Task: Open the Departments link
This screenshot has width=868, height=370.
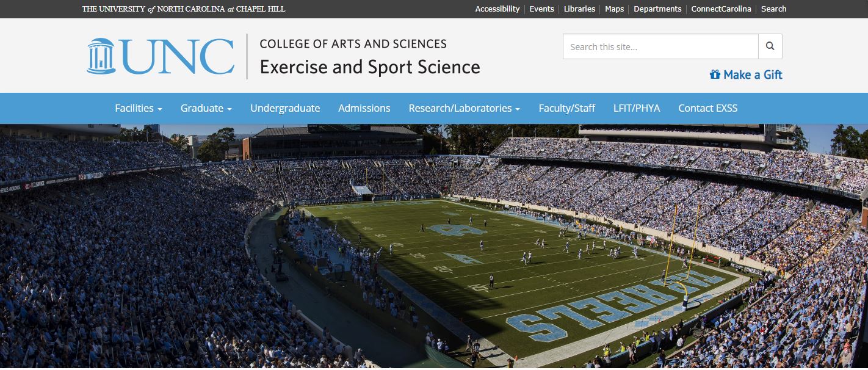Action: [657, 9]
